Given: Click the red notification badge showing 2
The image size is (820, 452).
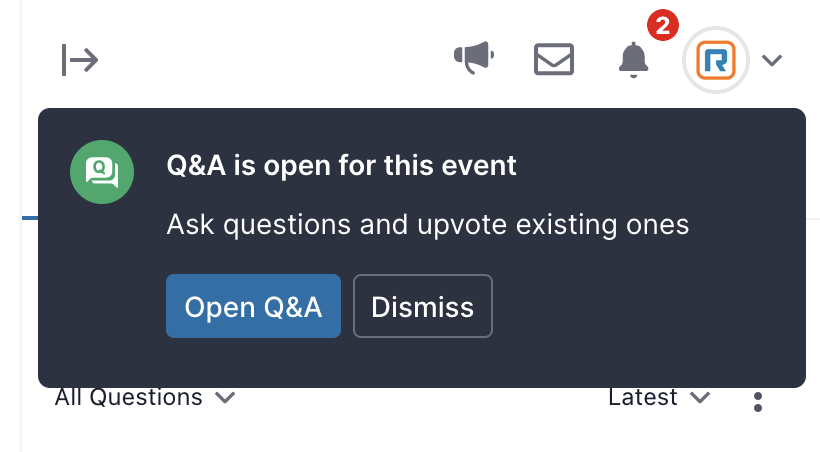Looking at the screenshot, I should pyautogui.click(x=663, y=25).
